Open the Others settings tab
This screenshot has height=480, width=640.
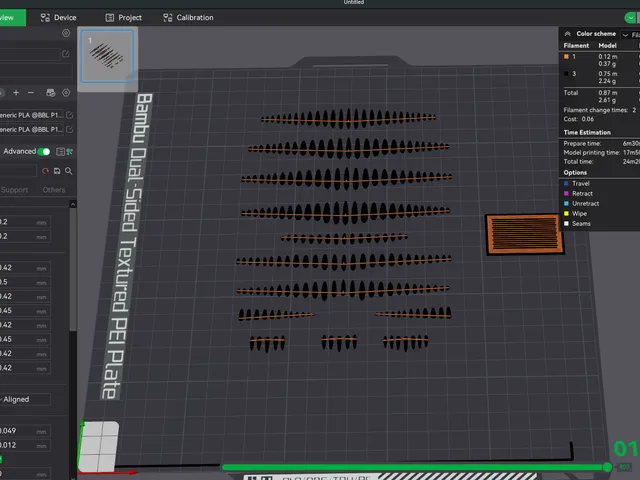[54, 190]
